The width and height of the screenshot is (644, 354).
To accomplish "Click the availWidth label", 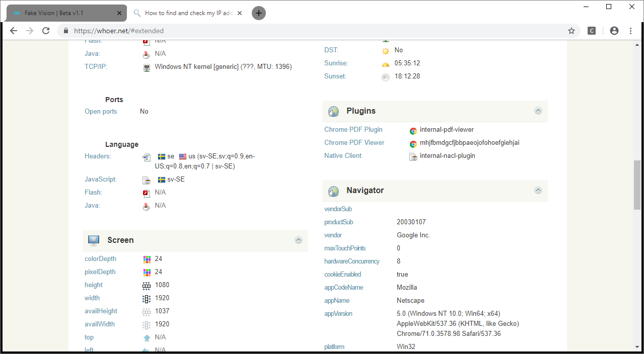I will [x=100, y=324].
